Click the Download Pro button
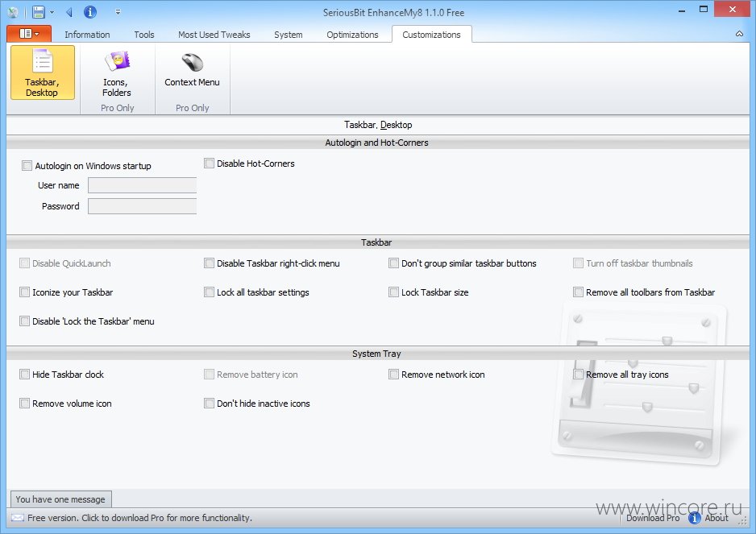Viewport: 756px width, 534px height. [x=653, y=518]
